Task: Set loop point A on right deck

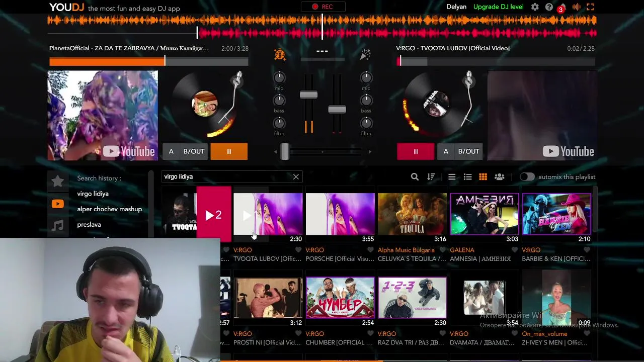Action: point(446,151)
